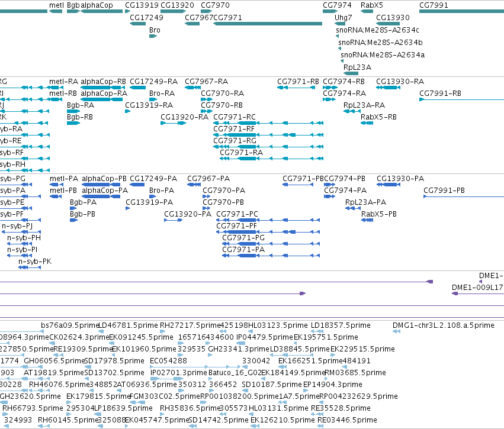Select the Bro gene label
Viewport: 504px width, 429px height.
(x=155, y=30)
